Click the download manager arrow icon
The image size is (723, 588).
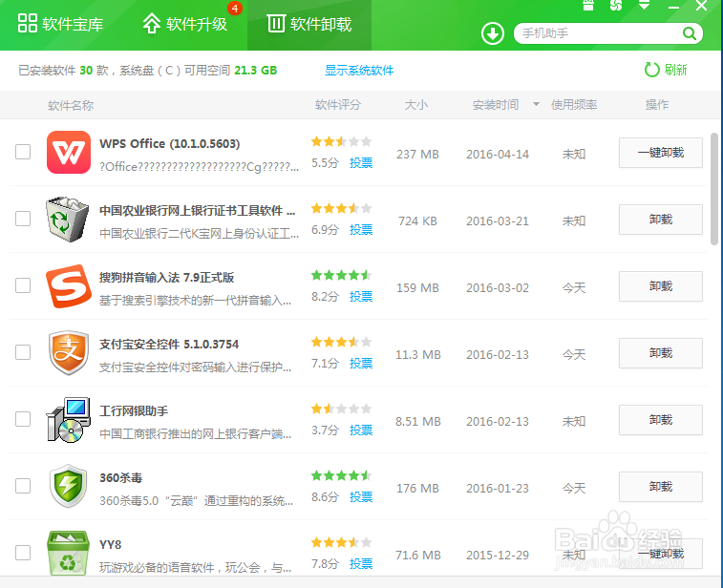[493, 33]
